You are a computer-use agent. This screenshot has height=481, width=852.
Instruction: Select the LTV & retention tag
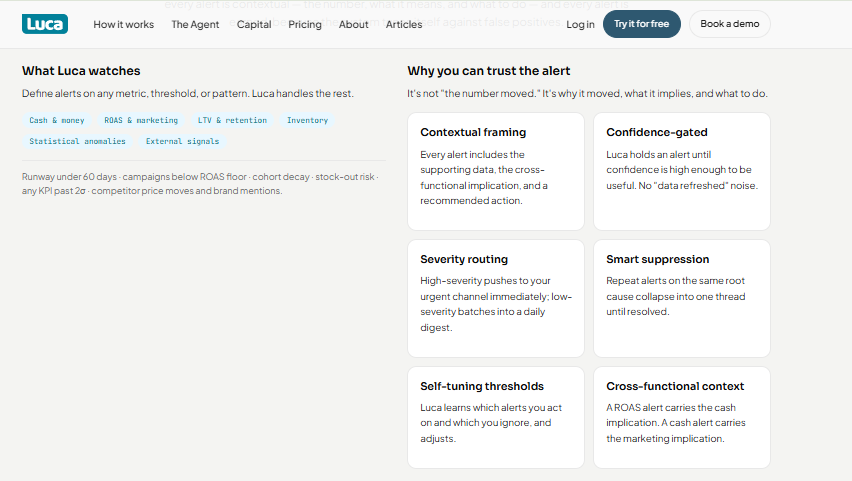pos(232,120)
